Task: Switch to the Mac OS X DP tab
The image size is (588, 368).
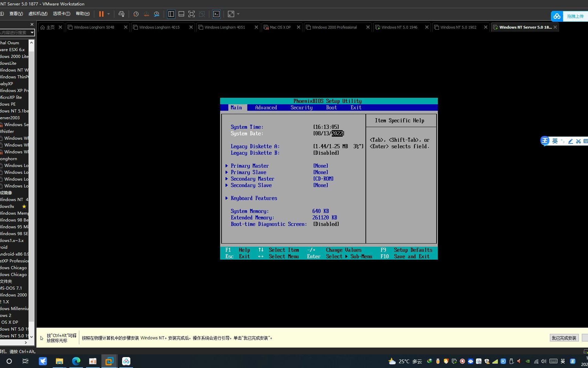Action: [x=280, y=27]
